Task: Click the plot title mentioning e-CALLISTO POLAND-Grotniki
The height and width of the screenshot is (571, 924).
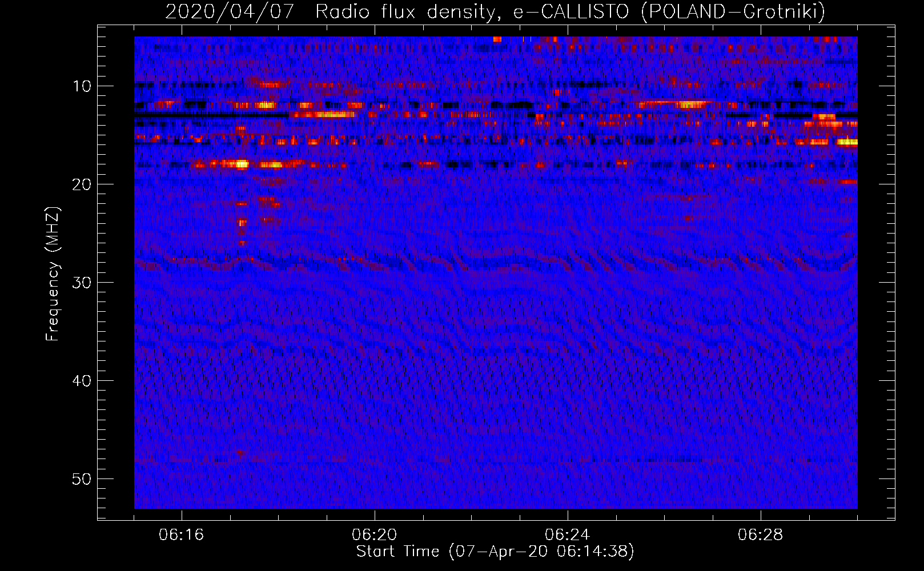Action: coord(495,11)
